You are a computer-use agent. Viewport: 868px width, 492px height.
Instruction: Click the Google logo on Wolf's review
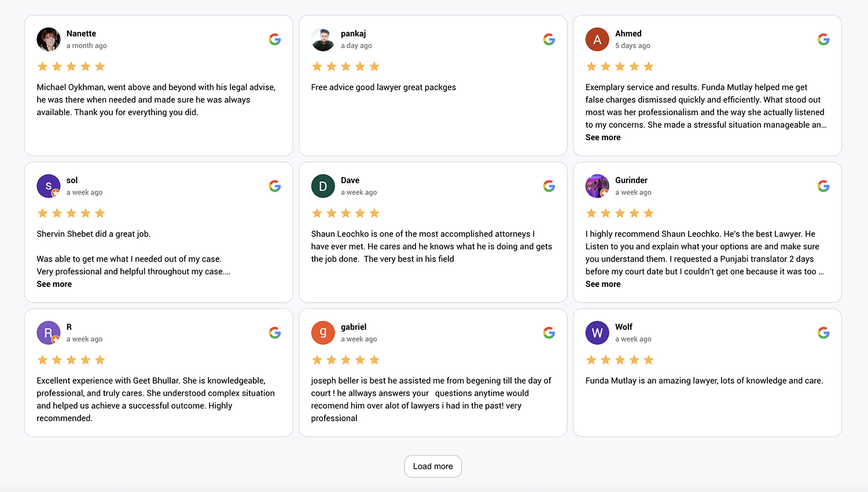[823, 332]
